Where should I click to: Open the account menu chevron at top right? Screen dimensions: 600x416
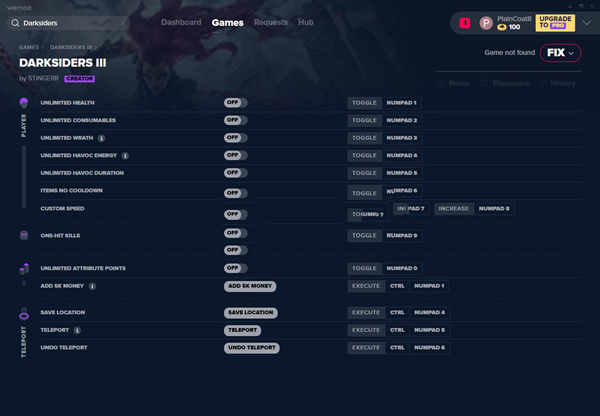click(586, 22)
